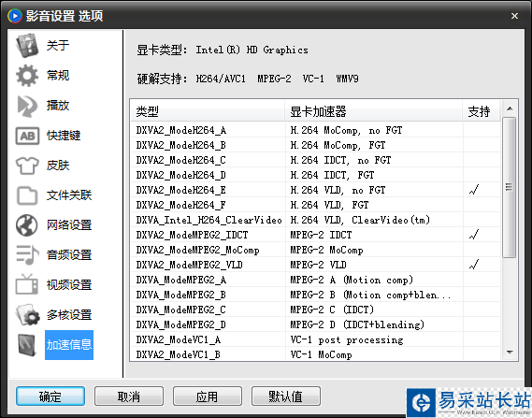The width and height of the screenshot is (532, 418).
Task: Click the 取消 button
Action: (129, 396)
